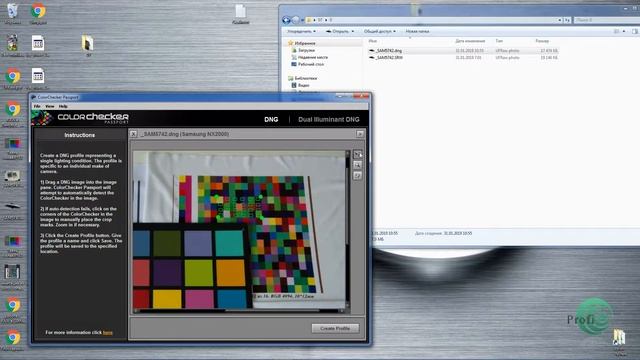Select Рабочий стол in the Explorer navigation pane
The height and width of the screenshot is (360, 640).
[311, 64]
